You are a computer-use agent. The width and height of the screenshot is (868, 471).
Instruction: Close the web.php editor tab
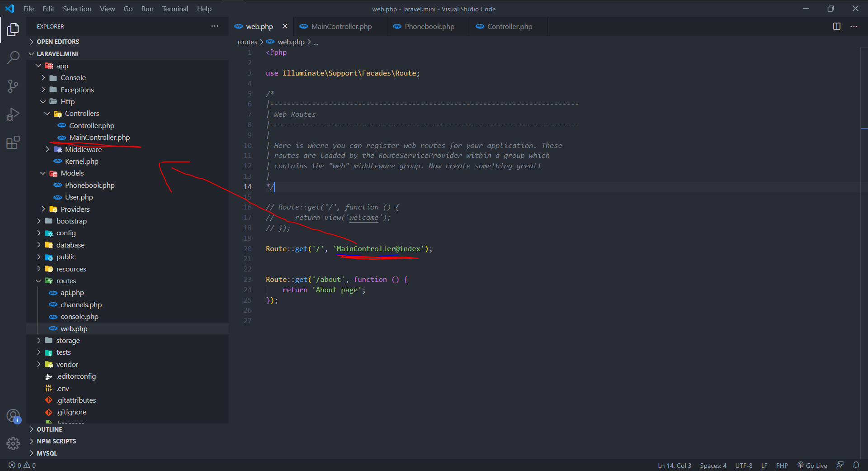285,26
